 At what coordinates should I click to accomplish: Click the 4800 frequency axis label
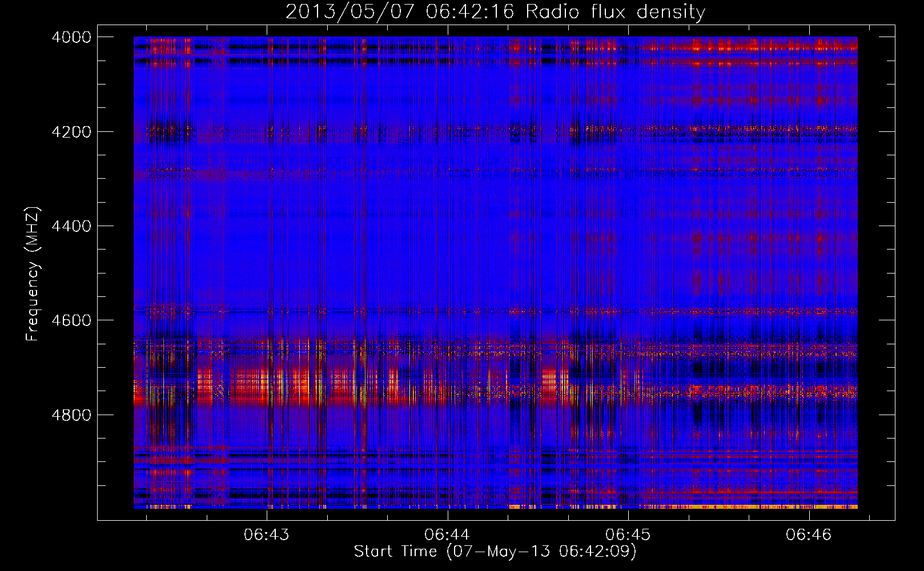click(71, 415)
